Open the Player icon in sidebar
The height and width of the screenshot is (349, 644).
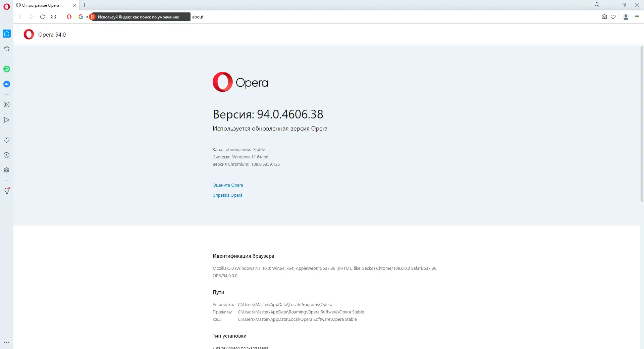[x=7, y=105]
